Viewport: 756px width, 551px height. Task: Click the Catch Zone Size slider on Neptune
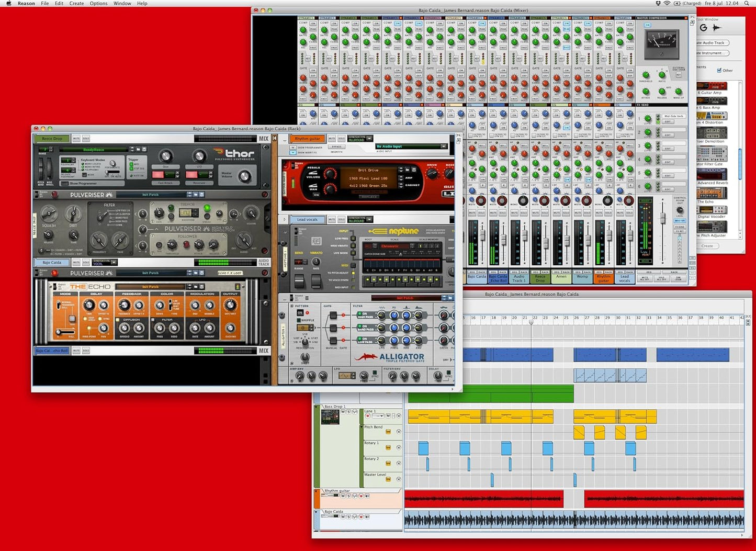coord(400,254)
